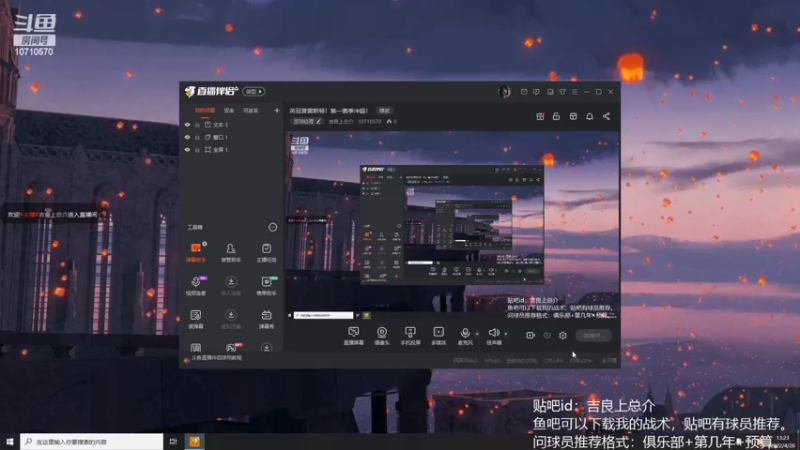Mute the 麦克风 microphone

point(465,336)
